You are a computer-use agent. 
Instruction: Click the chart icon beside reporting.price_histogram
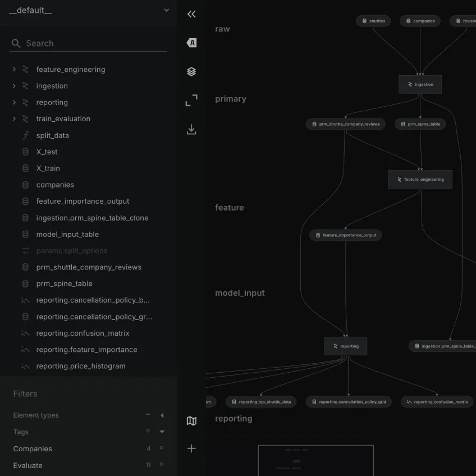25,366
